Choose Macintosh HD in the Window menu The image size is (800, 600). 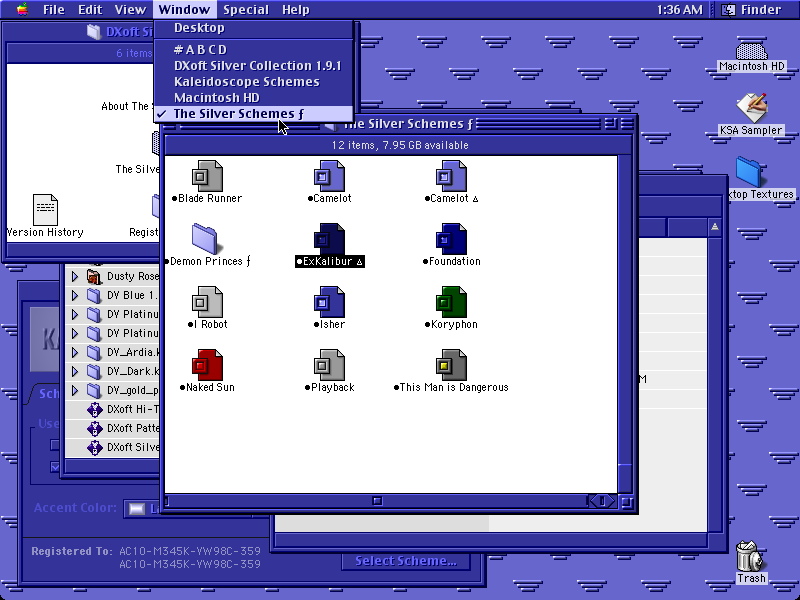pos(253,97)
